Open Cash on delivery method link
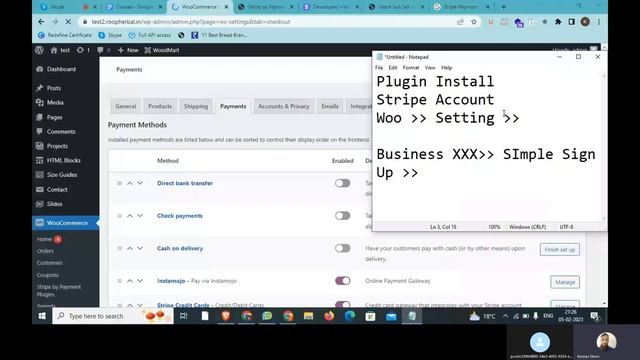The height and width of the screenshot is (360, 640). pyautogui.click(x=180, y=248)
